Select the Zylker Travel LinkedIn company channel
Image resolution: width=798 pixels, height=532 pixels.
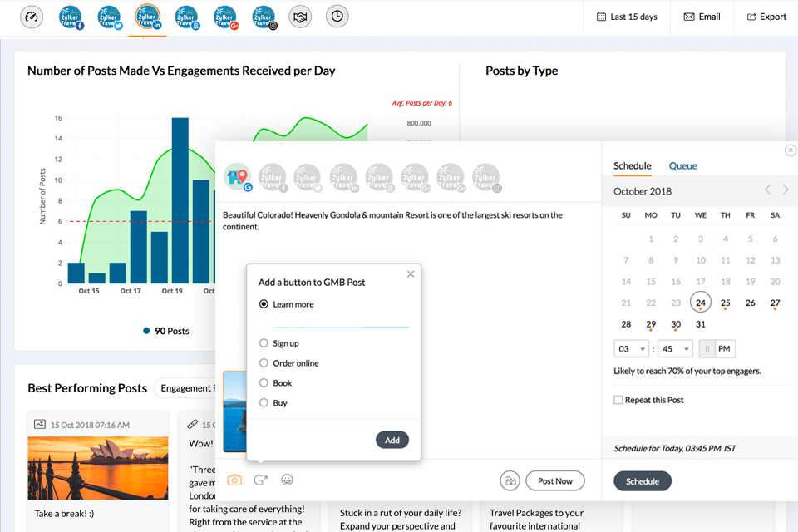[186, 17]
